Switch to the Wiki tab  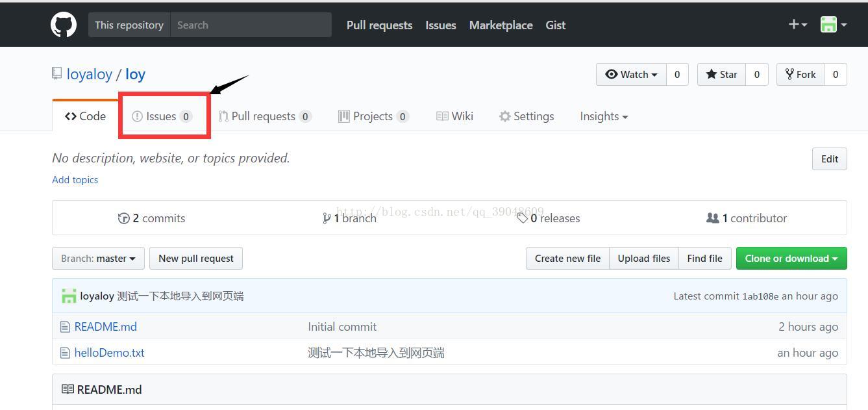pos(454,116)
